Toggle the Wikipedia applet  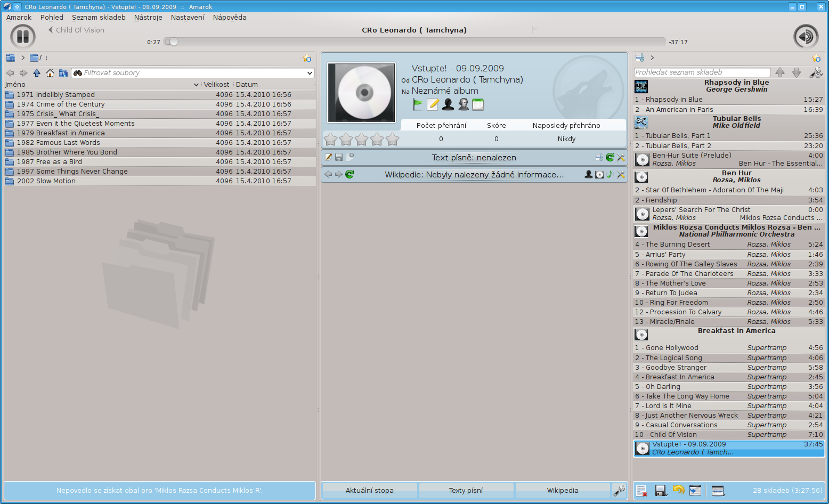562,491
